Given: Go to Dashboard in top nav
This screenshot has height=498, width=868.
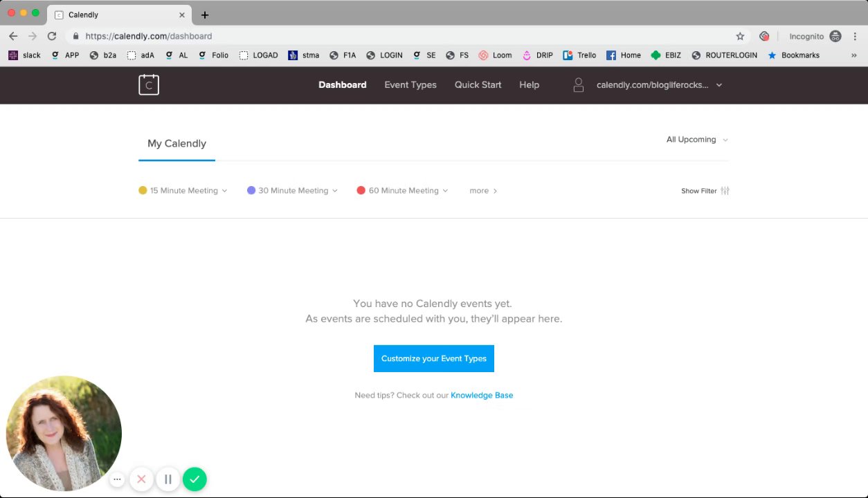Looking at the screenshot, I should pos(343,85).
